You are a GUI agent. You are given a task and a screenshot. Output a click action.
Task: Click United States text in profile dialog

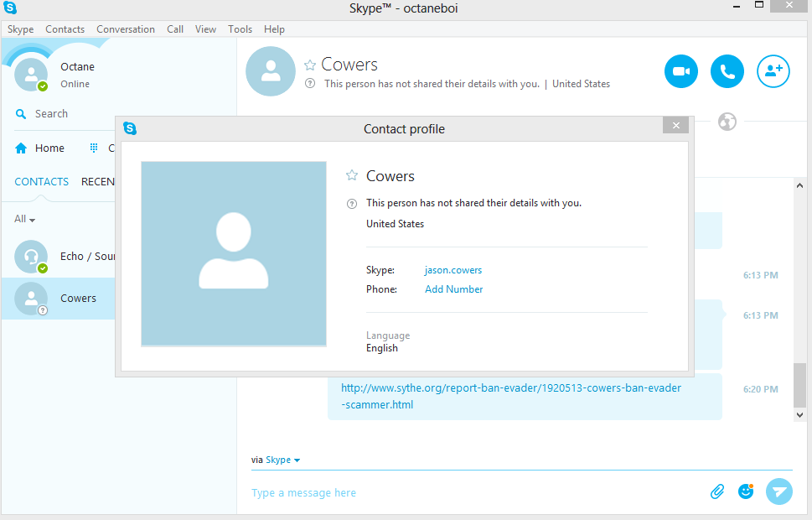coord(396,224)
